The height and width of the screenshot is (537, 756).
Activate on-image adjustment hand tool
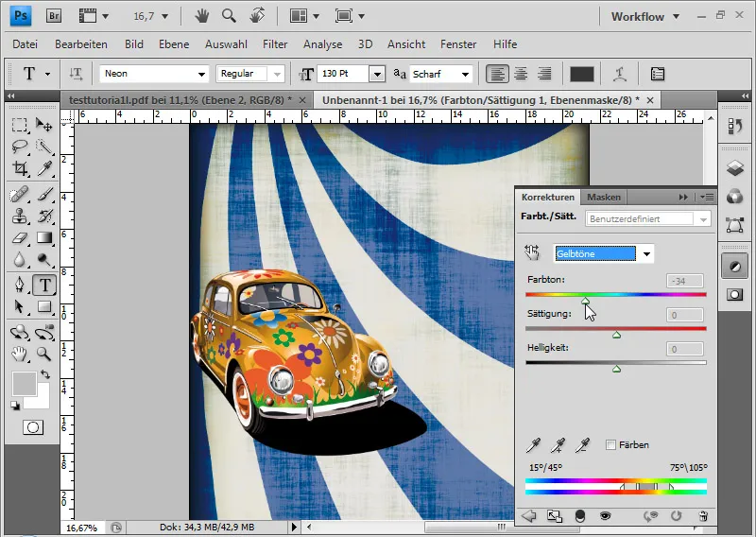[532, 252]
